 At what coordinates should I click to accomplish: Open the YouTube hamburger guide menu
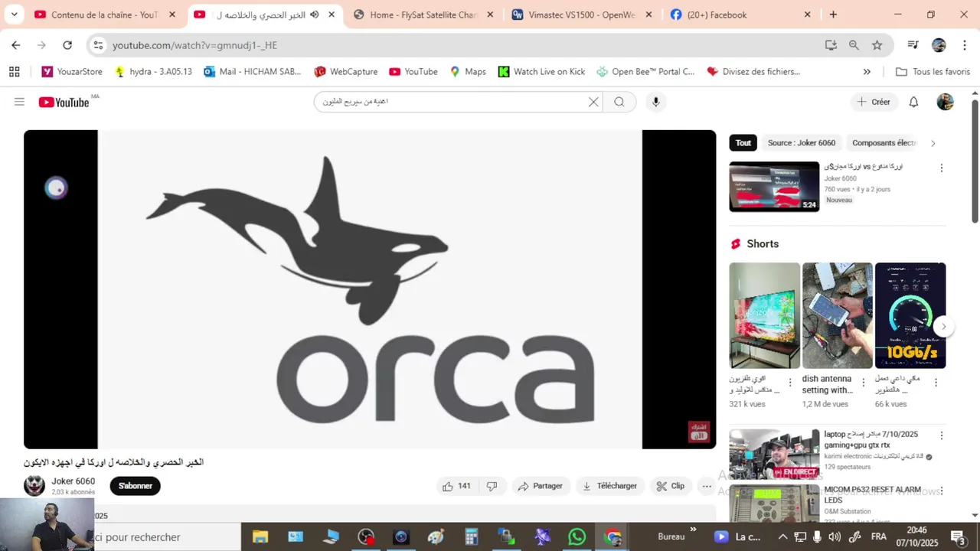click(x=19, y=102)
